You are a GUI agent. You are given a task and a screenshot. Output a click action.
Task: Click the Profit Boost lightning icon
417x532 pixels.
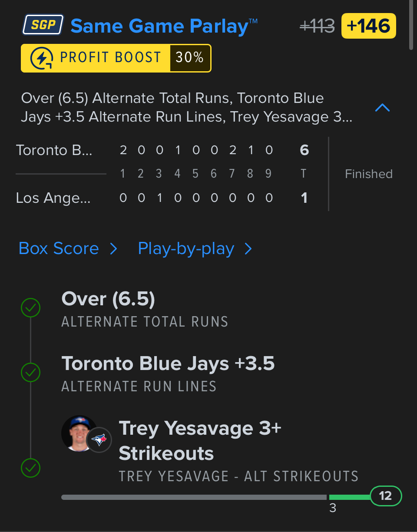42,58
